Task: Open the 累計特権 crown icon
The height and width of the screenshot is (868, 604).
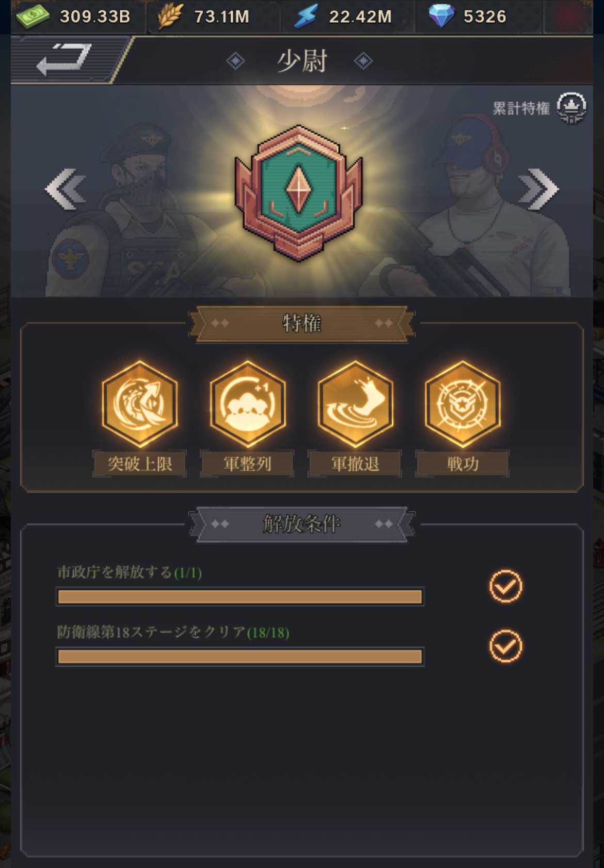Action: point(571,108)
